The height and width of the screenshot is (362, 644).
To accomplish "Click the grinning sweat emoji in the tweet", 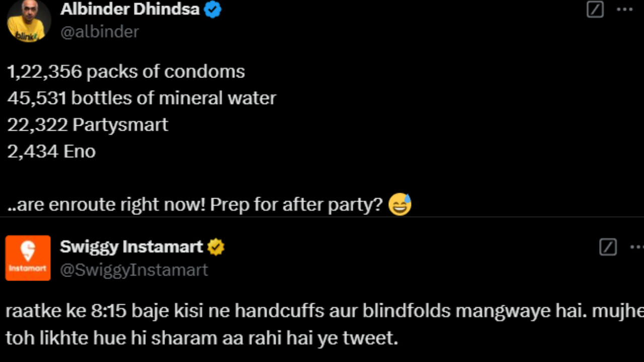I will tap(400, 205).
